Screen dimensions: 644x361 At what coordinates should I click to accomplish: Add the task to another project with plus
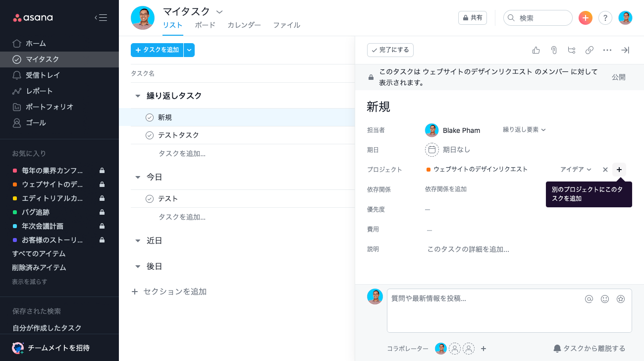[x=619, y=170]
